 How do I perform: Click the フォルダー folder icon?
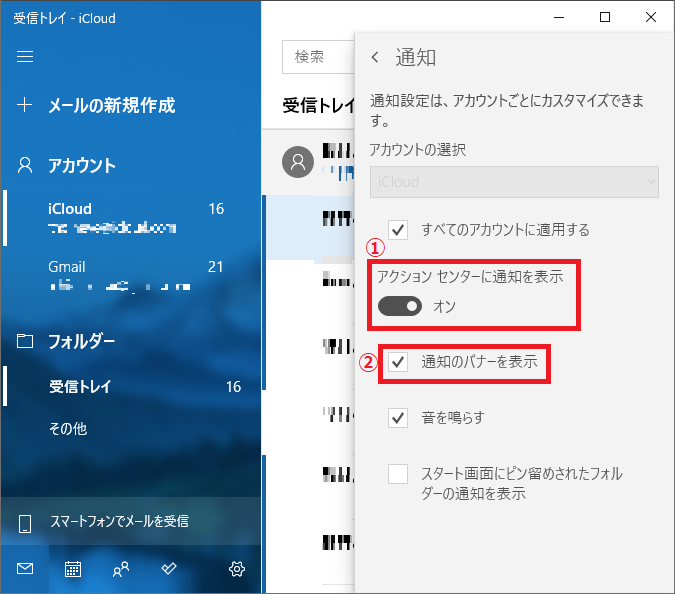pyautogui.click(x=25, y=341)
